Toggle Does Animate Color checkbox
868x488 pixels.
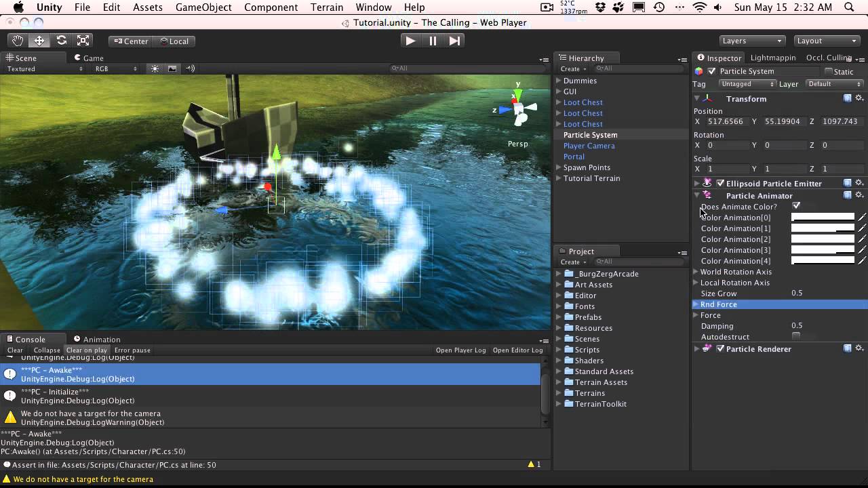796,206
